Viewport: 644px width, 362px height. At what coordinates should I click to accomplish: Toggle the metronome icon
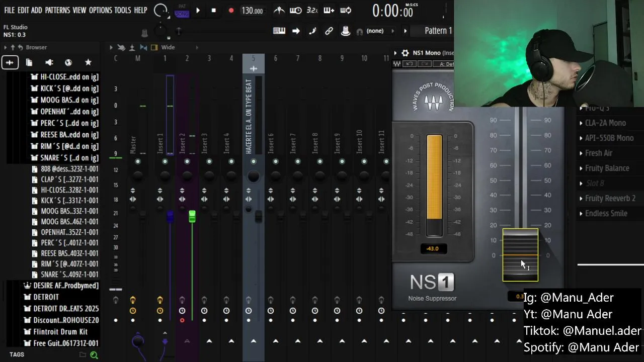(x=279, y=10)
